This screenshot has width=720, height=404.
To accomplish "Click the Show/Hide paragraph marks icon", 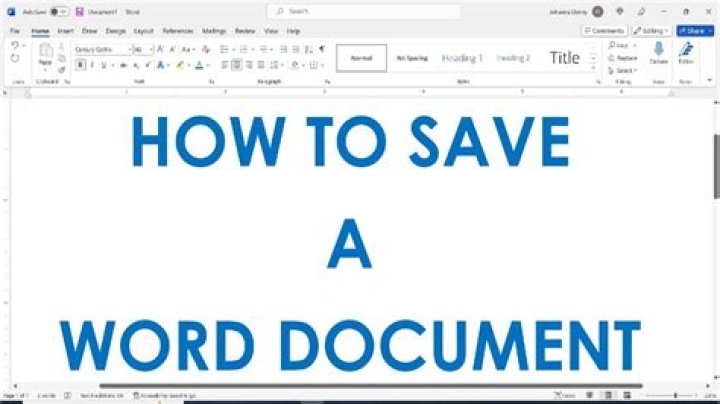I will 322,48.
